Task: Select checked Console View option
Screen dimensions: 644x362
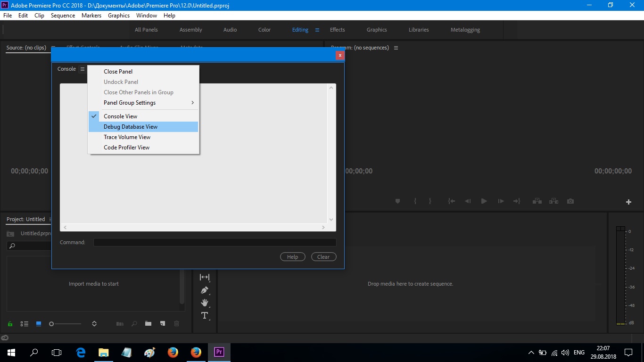Action: 143,116
